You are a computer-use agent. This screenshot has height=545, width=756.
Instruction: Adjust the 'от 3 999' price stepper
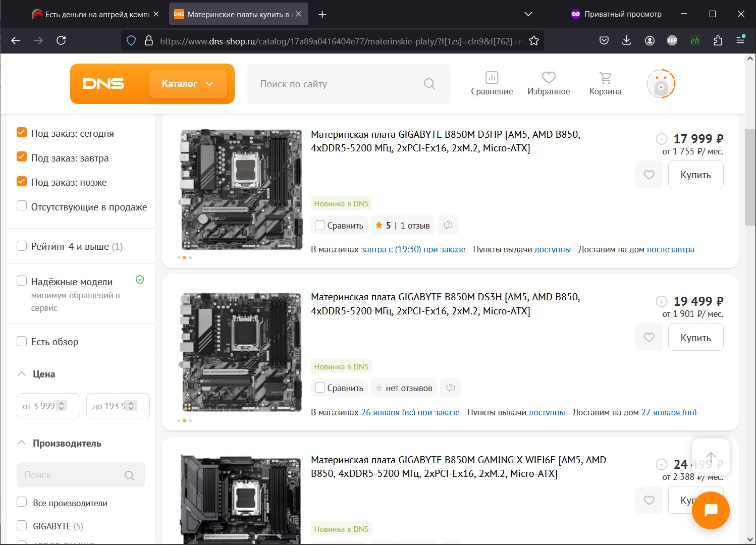tap(62, 406)
